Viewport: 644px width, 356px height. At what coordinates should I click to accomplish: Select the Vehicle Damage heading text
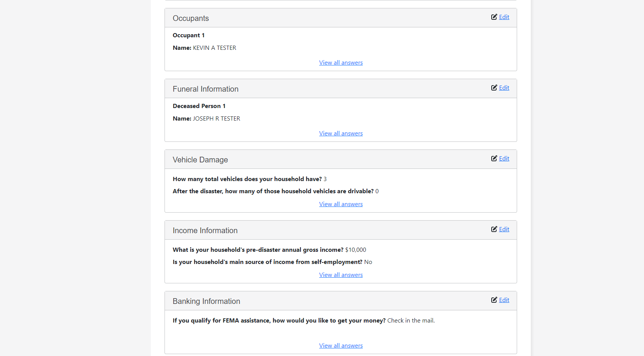coord(200,160)
